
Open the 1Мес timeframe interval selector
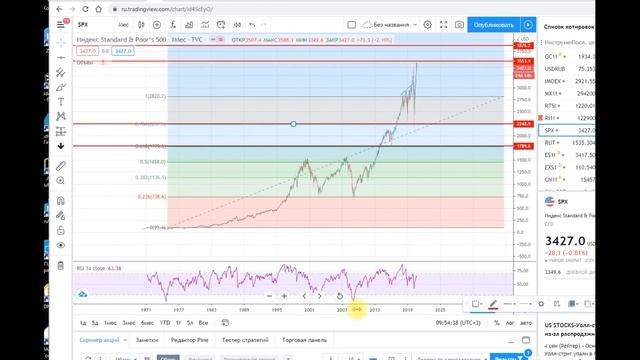click(x=123, y=25)
